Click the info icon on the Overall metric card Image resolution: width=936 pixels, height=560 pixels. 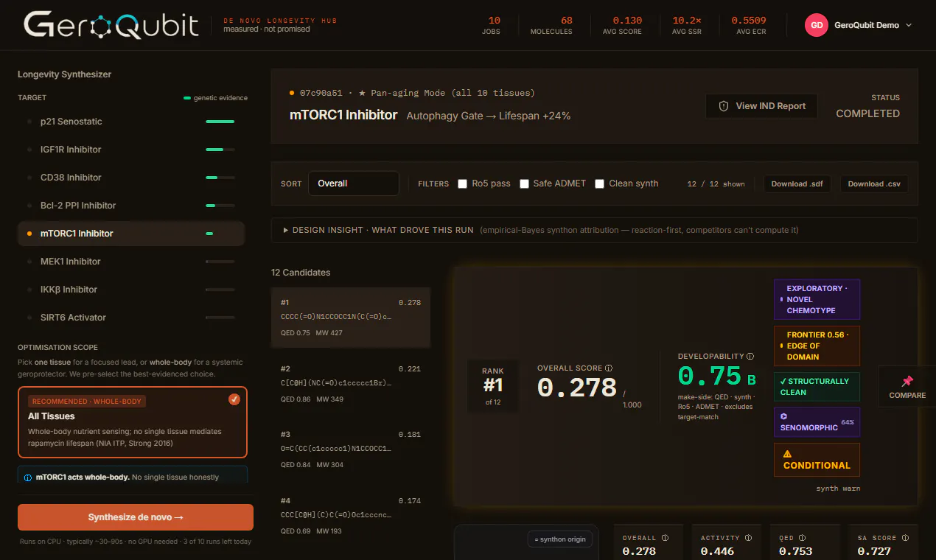point(665,538)
